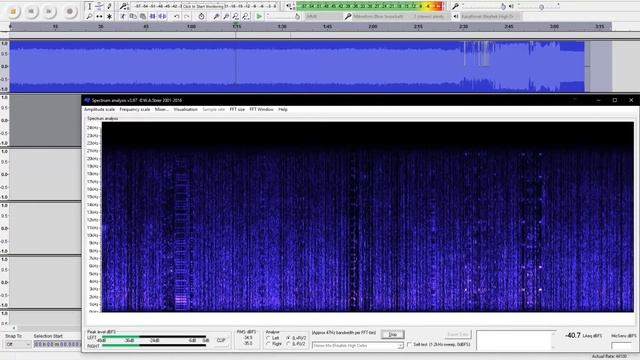Toggle the Sync-Lock tracks icon
Screen dimensions: 640x360
(201, 16)
